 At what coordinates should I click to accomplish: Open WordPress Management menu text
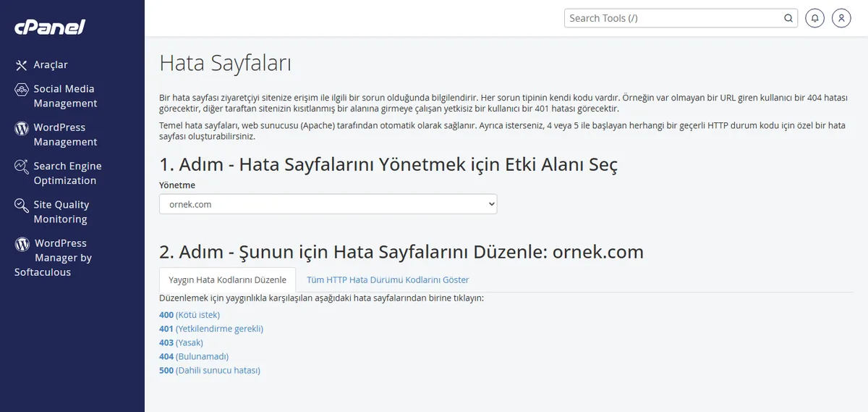click(65, 135)
